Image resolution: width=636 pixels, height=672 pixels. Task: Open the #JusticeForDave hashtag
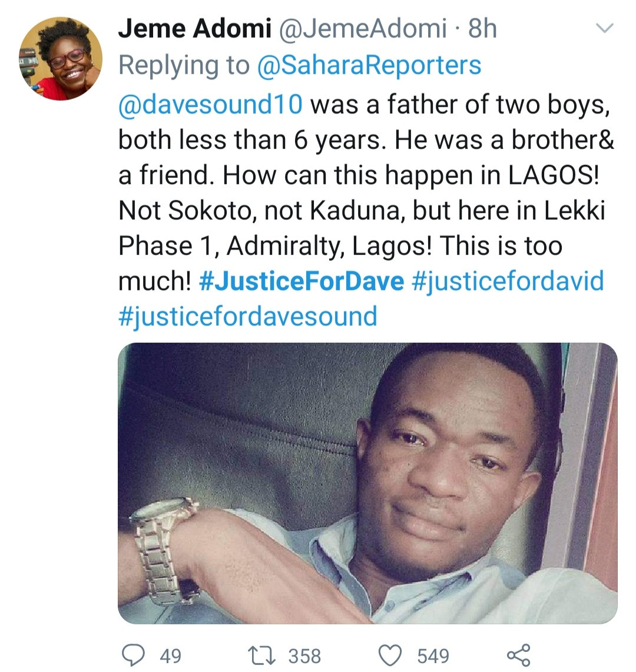coord(302,281)
